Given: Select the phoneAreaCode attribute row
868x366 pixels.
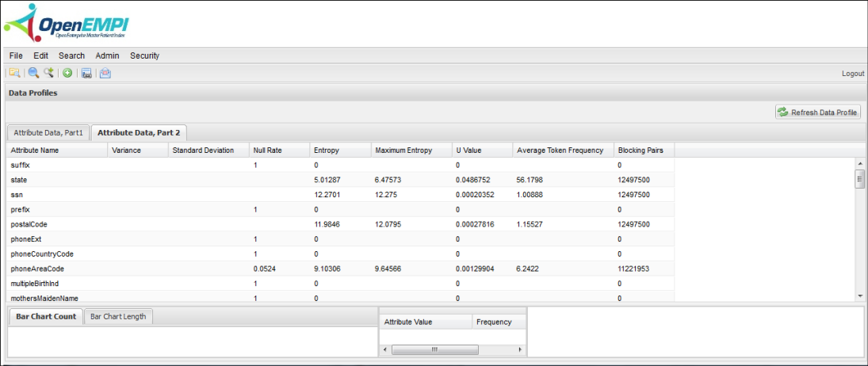Looking at the screenshot, I should tap(340, 269).
